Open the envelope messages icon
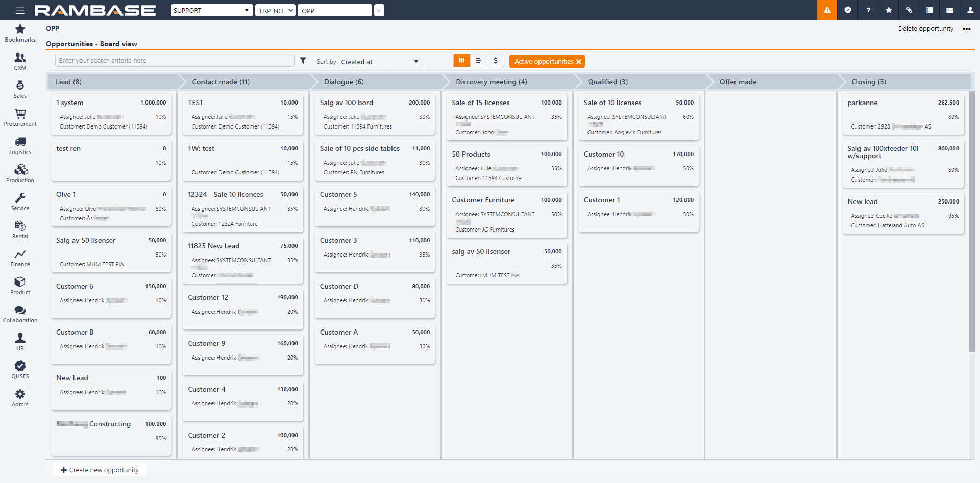980x483 pixels. click(x=950, y=10)
